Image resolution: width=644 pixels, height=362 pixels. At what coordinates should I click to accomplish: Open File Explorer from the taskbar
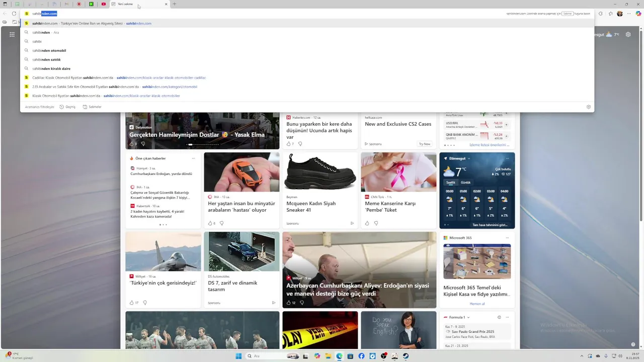(328, 356)
